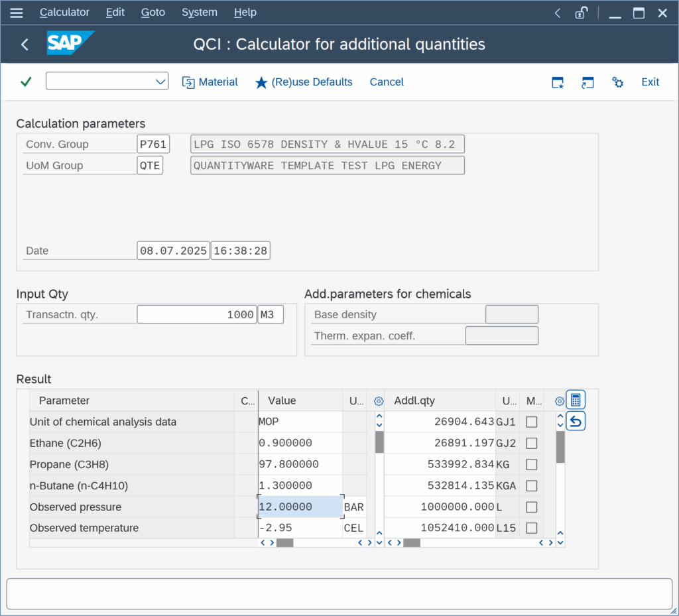Image resolution: width=679 pixels, height=616 pixels.
Task: Maximize the SAP window
Action: 639,13
